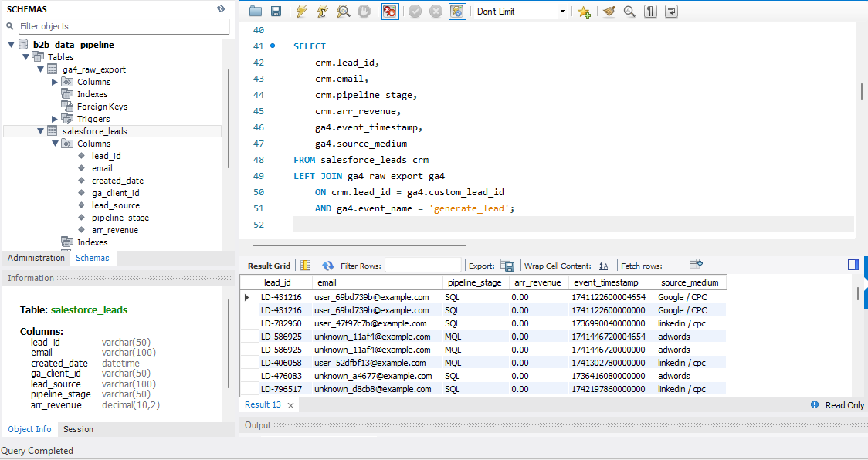Toggle word wrapping in editor
This screenshot has width=868, height=460.
[x=672, y=11]
